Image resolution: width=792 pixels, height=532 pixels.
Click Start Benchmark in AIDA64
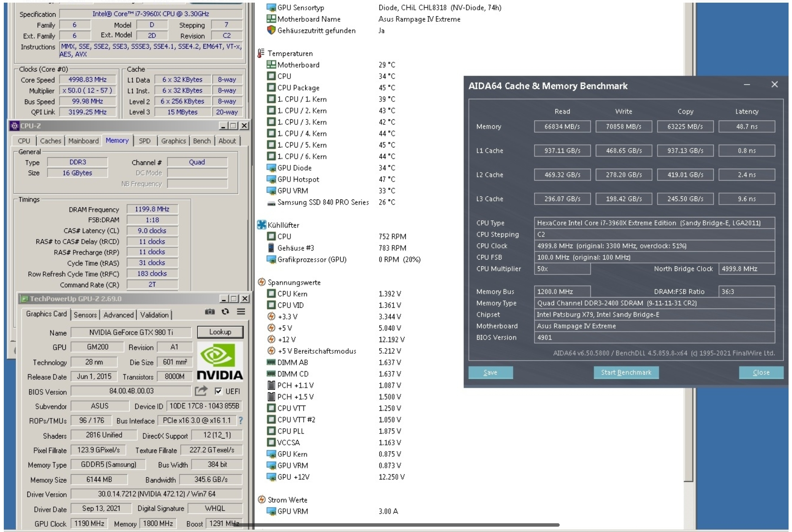coord(626,372)
